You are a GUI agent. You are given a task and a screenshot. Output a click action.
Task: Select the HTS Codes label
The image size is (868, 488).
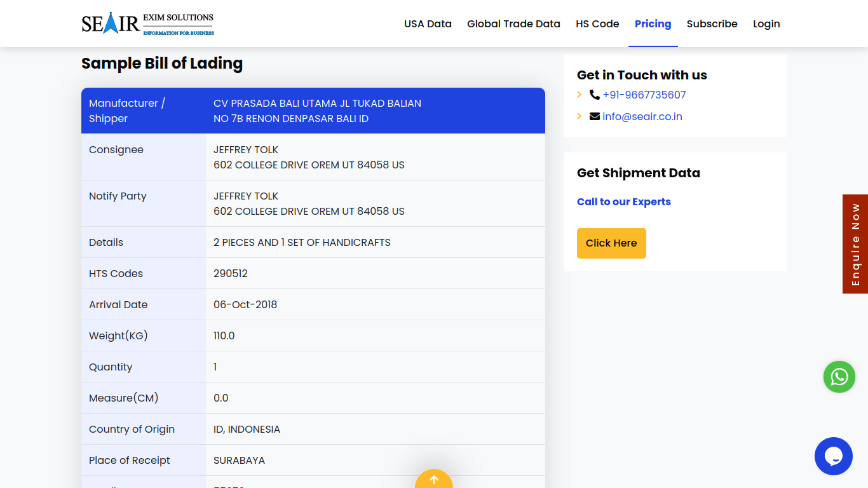(x=116, y=273)
